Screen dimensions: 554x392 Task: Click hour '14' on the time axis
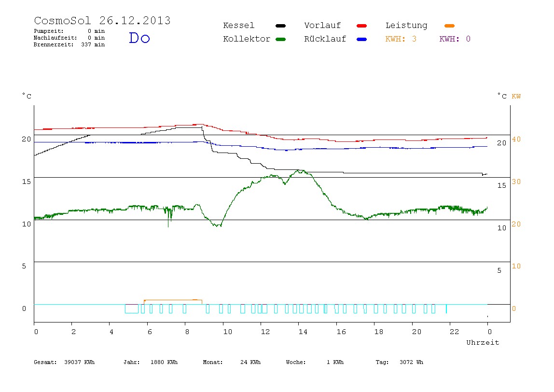[303, 332]
